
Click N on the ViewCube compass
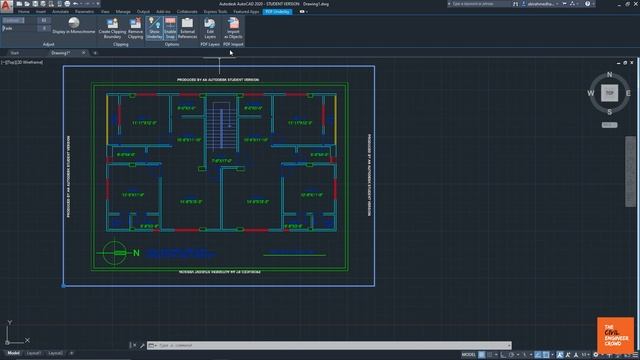[x=609, y=75]
